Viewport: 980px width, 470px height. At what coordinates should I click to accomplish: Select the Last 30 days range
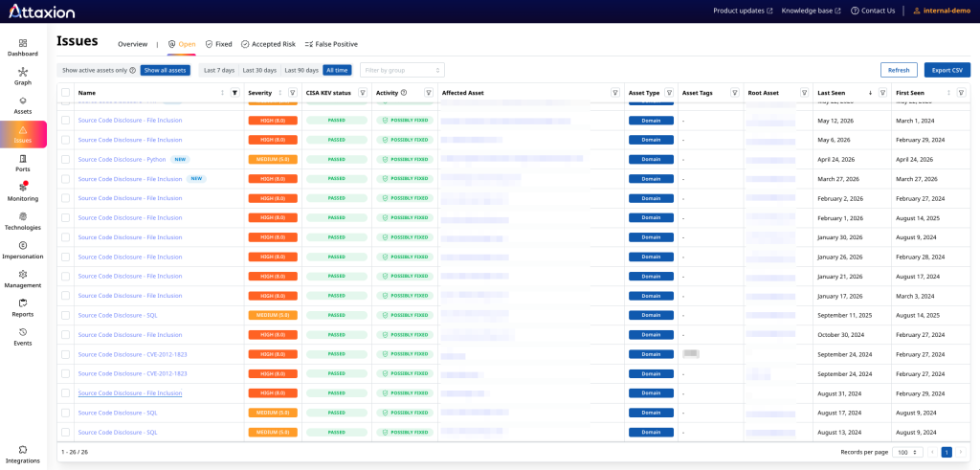tap(258, 70)
